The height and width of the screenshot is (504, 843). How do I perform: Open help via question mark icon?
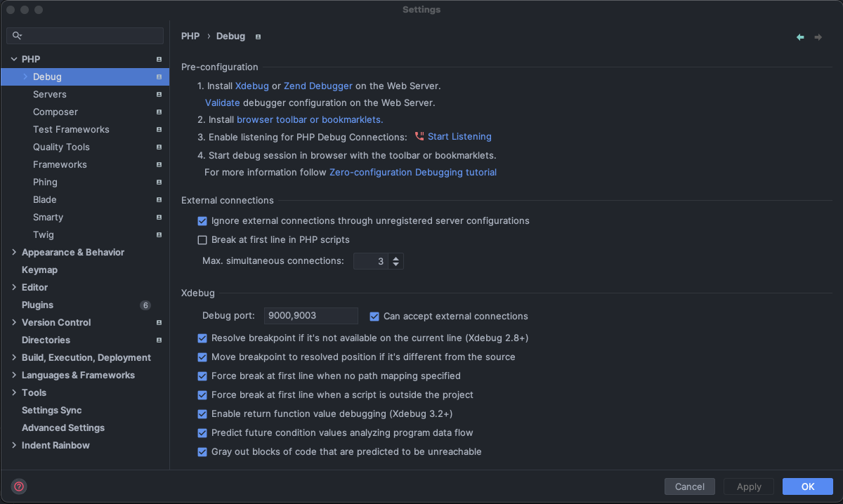[19, 486]
